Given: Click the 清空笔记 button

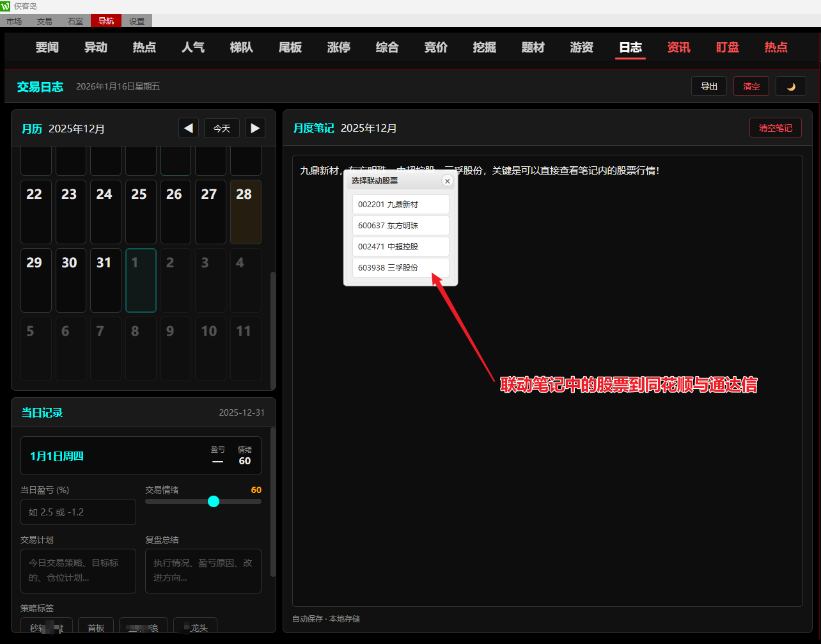Looking at the screenshot, I should [776, 128].
